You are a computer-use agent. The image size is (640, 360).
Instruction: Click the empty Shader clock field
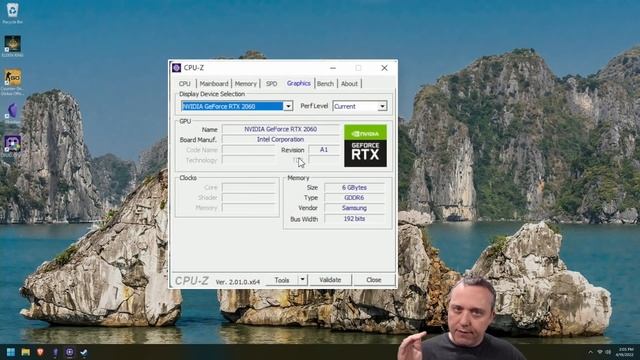249,198
